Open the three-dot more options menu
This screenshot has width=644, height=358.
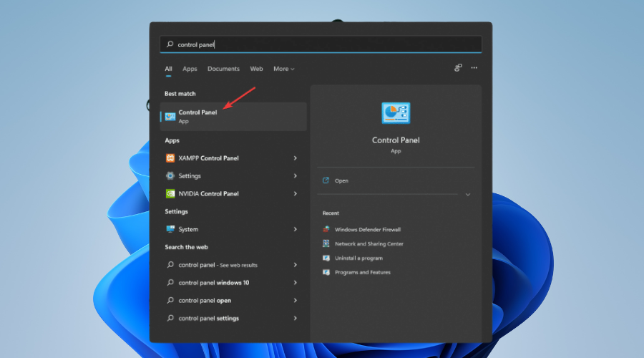click(x=474, y=68)
